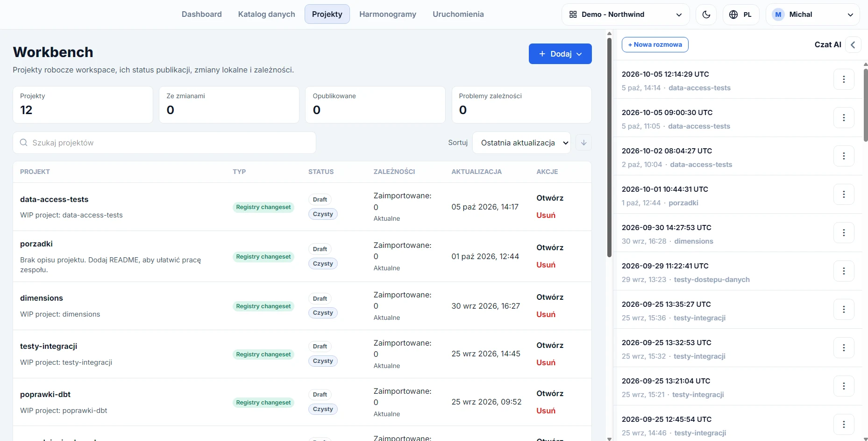Go to the Dashboard tab
Screen dimensions: 868x441
[x=202, y=14]
